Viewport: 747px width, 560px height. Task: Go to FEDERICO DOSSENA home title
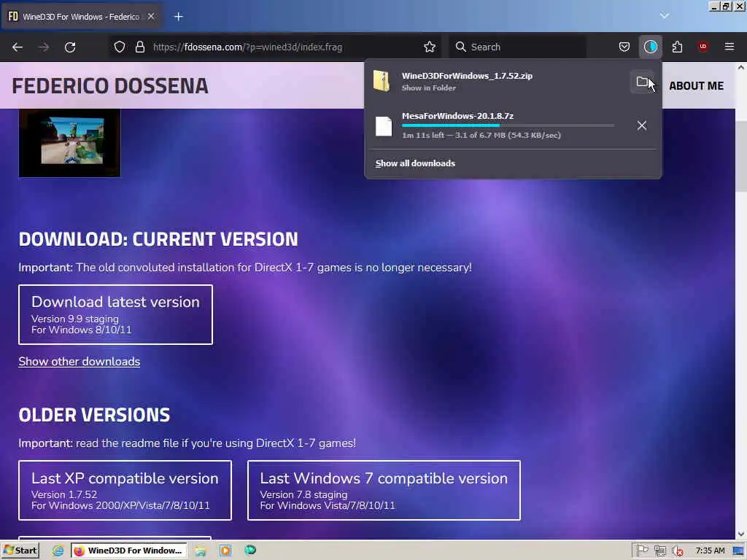coord(110,86)
